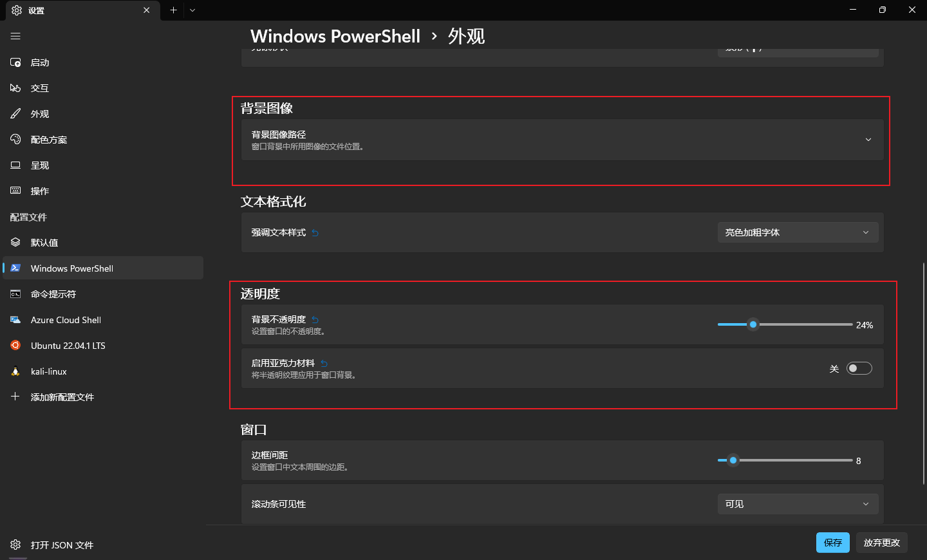Reset the 启用亚克力材料 setting

[x=324, y=363]
